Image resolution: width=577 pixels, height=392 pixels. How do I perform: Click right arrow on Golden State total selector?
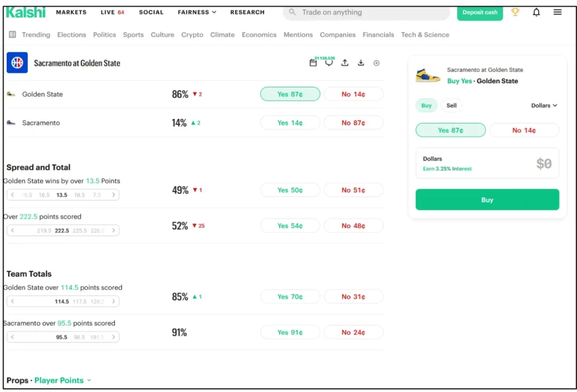113,301
